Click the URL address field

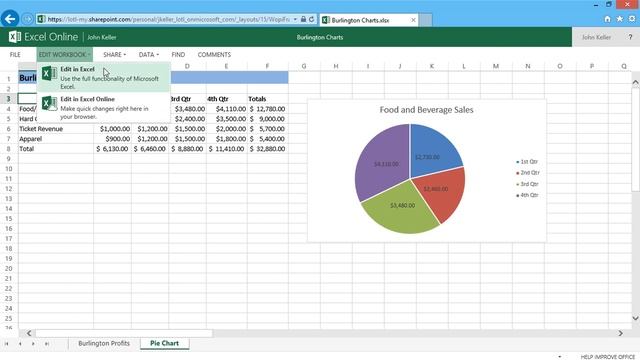168,19
